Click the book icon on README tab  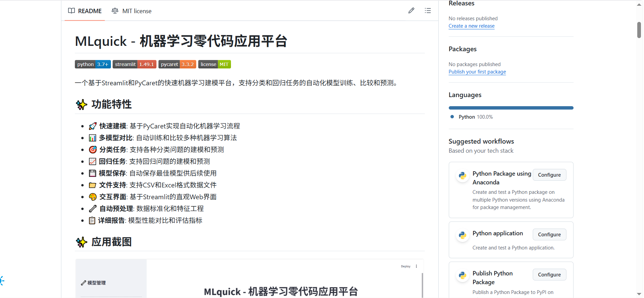(x=71, y=11)
